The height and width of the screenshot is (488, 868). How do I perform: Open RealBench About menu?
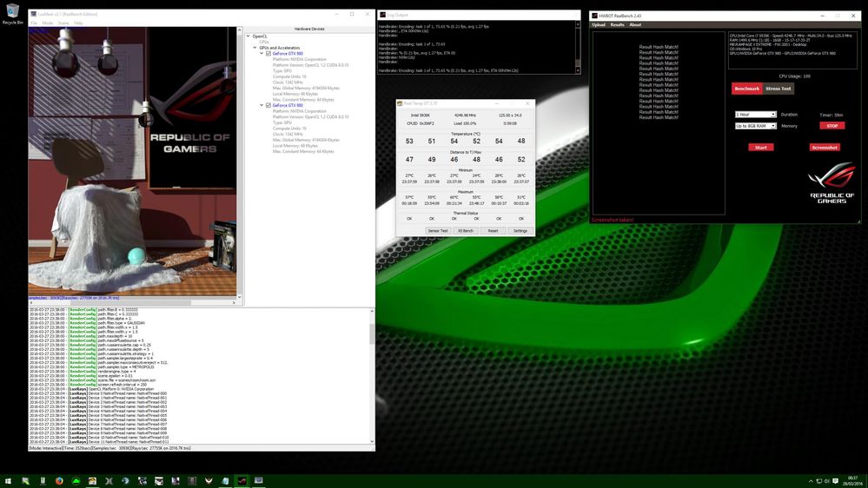[x=635, y=25]
